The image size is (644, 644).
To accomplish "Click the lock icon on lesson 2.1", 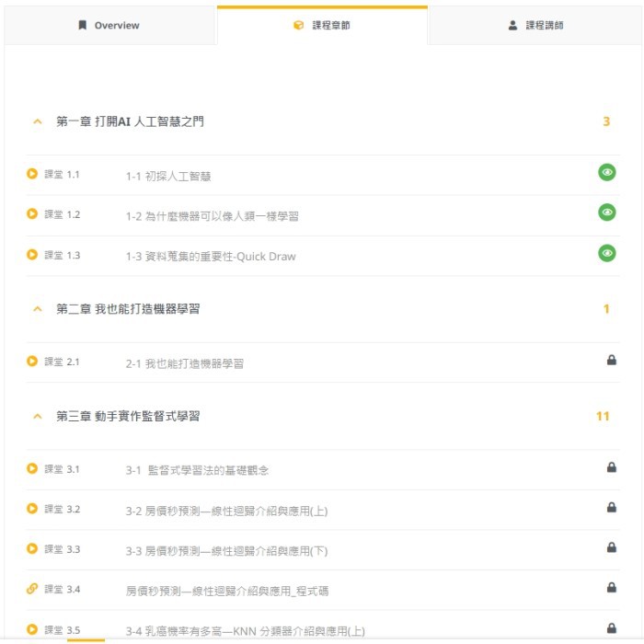I will [x=611, y=361].
